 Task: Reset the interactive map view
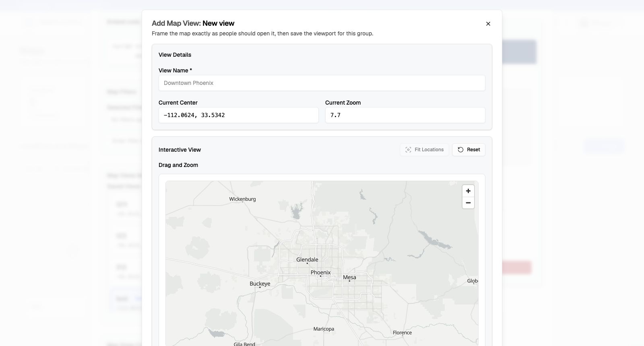[469, 150]
